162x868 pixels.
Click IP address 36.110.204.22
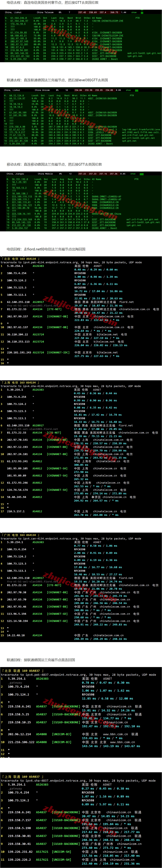tap(18, 335)
